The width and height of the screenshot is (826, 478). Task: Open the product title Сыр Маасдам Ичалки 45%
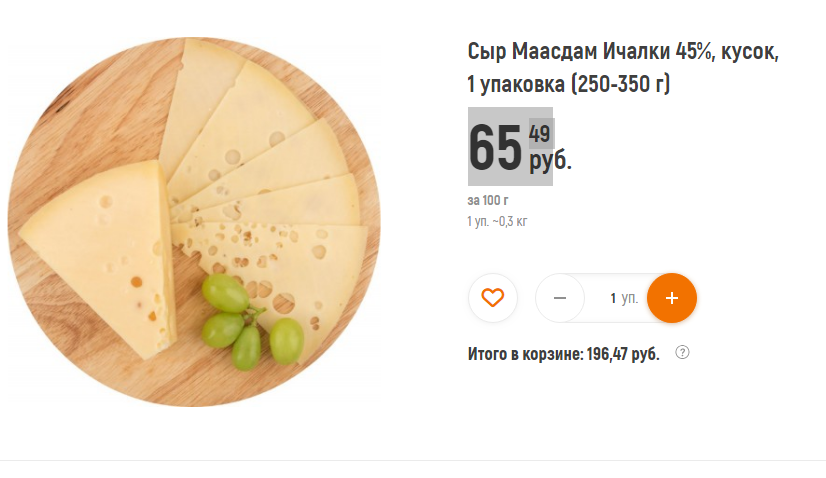(623, 52)
